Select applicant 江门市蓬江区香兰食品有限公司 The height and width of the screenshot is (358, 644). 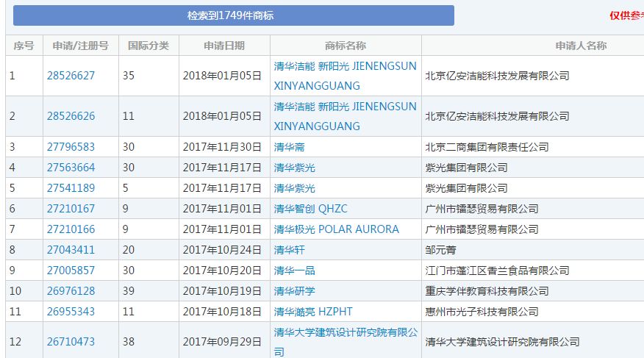[x=497, y=270]
